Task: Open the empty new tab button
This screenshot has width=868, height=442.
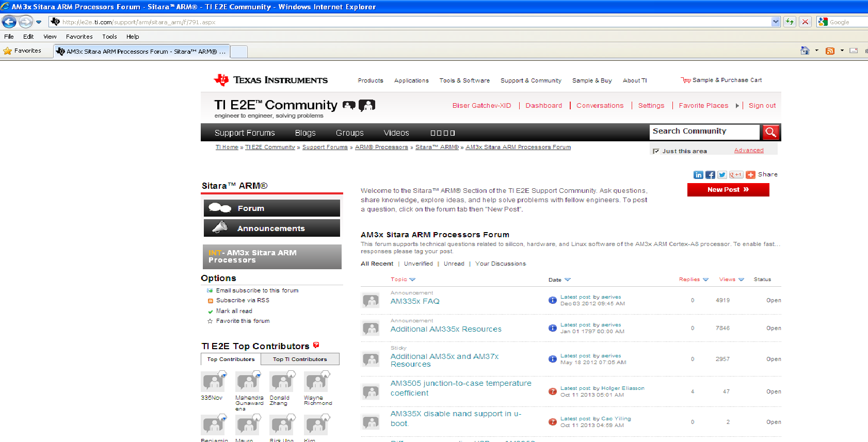Action: coord(239,52)
